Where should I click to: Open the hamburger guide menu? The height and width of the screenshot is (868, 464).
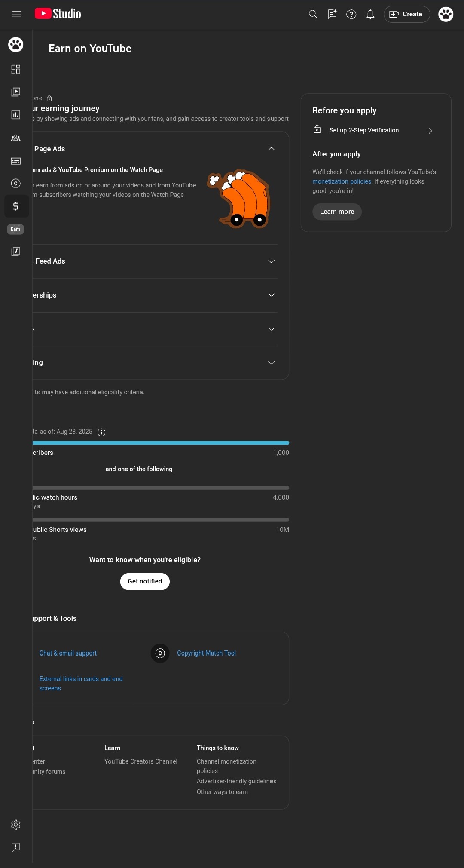pos(17,14)
